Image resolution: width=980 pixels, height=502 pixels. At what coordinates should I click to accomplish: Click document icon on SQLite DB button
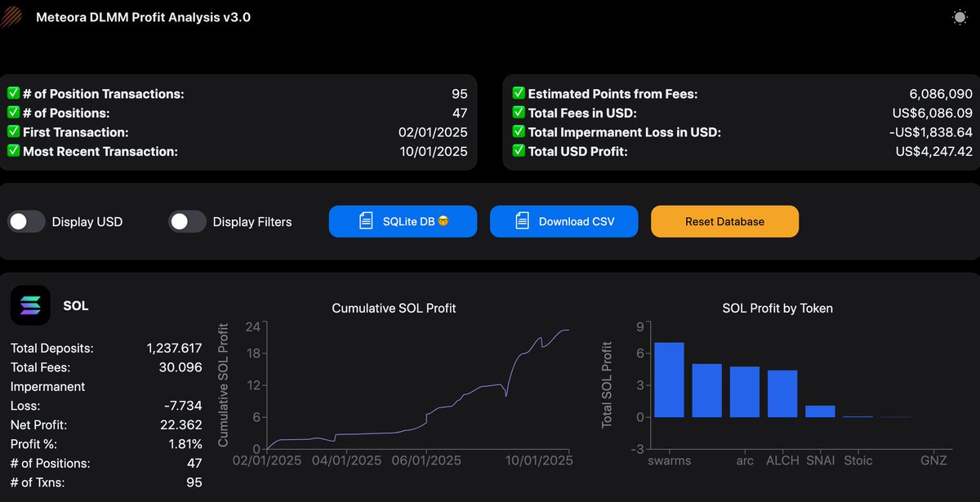click(x=366, y=221)
